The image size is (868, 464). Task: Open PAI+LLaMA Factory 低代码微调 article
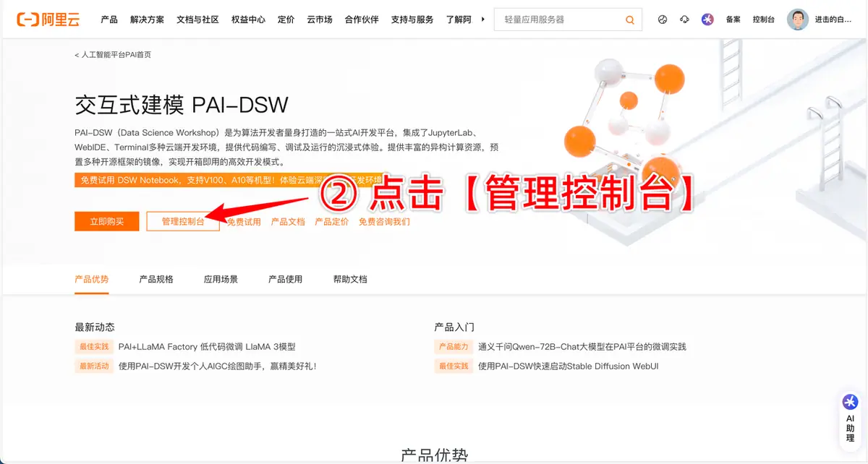(207, 347)
